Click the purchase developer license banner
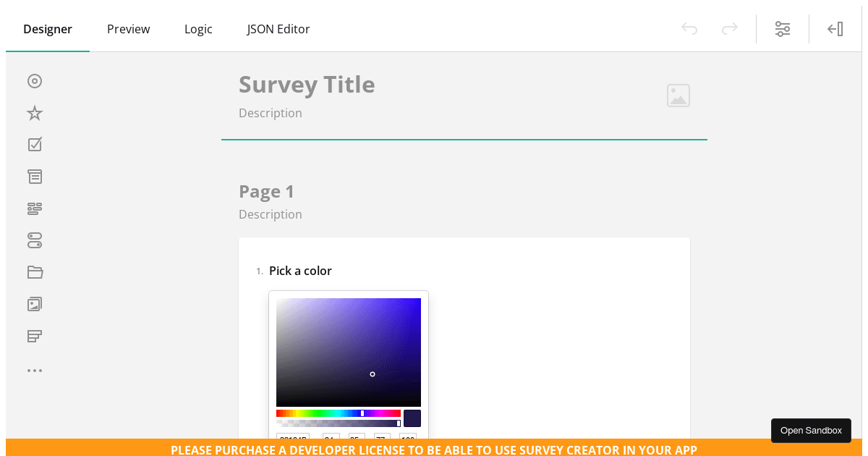 [x=434, y=449]
